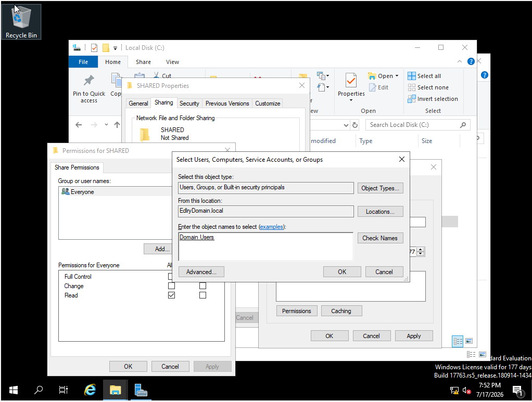Click the Object Types... button
This screenshot has height=402, width=532.
pyautogui.click(x=380, y=188)
